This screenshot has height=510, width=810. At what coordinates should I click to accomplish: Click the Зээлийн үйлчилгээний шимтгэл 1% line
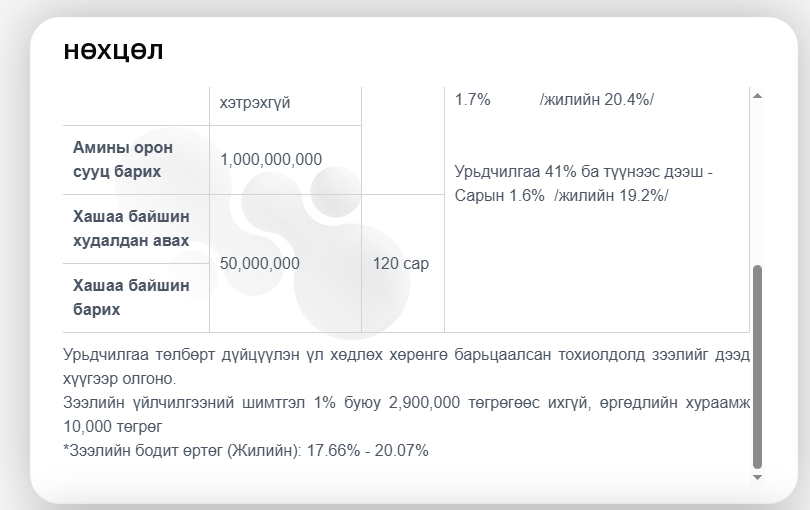pyautogui.click(x=405, y=402)
